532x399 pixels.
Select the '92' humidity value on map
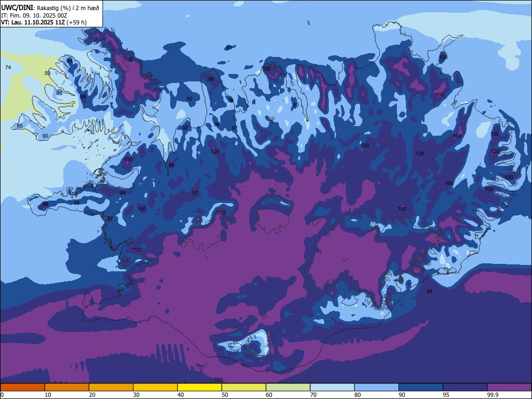[189, 99]
